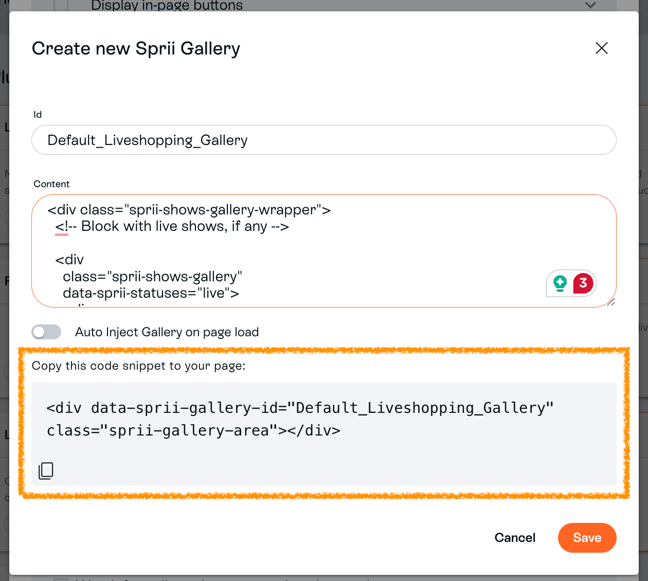Select the 'Id' field label

38,114
